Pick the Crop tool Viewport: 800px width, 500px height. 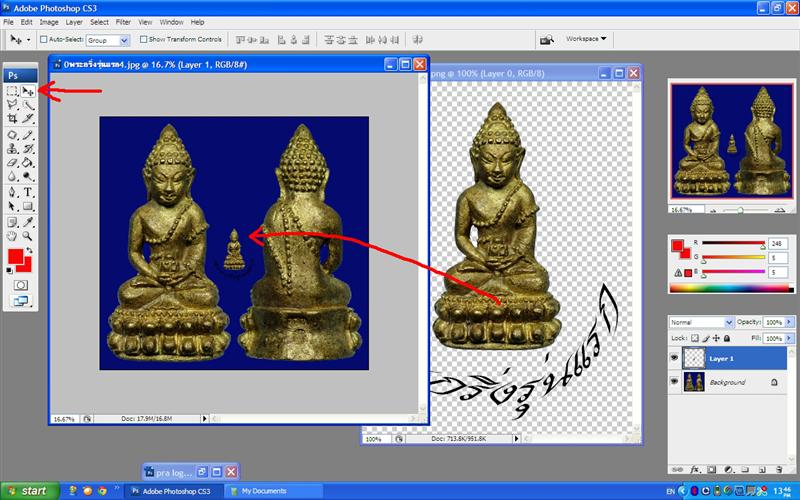click(x=12, y=118)
